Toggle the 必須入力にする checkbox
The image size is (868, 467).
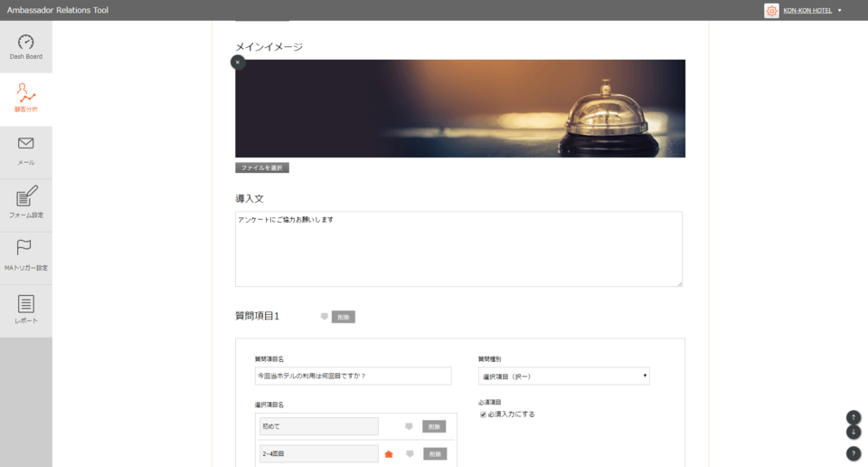[x=483, y=415]
